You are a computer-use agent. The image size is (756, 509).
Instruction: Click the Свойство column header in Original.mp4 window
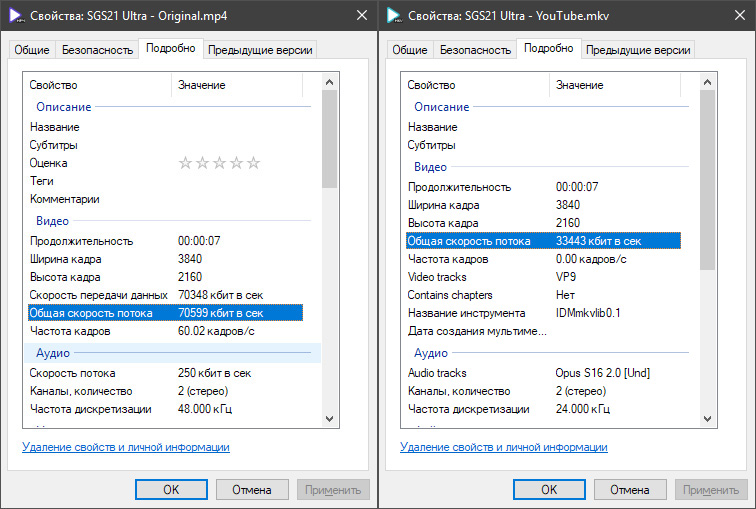(97, 86)
